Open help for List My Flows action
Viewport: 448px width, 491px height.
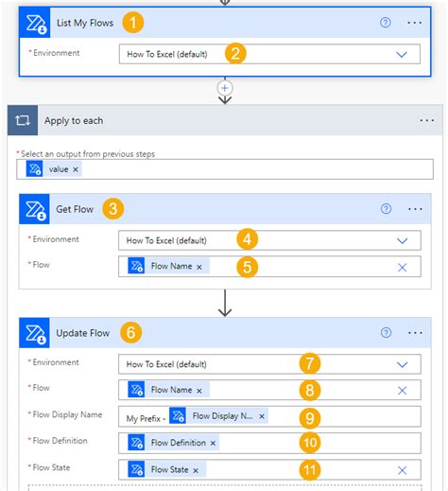(385, 23)
